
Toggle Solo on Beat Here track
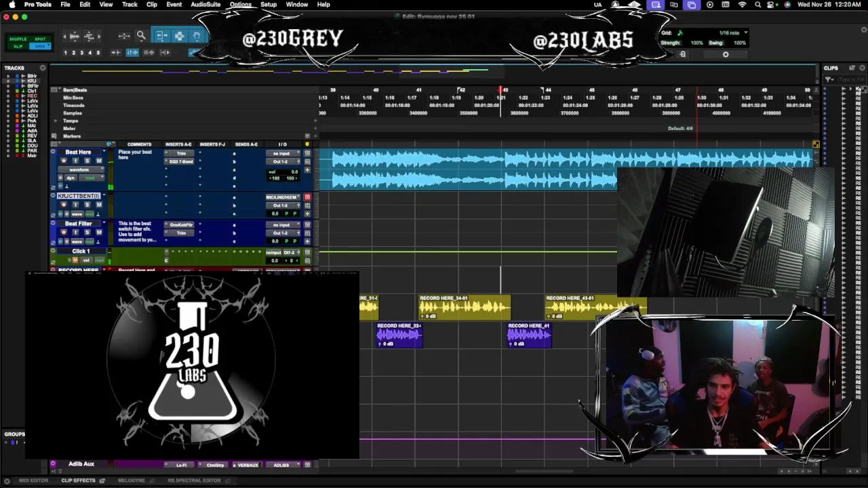pos(87,161)
